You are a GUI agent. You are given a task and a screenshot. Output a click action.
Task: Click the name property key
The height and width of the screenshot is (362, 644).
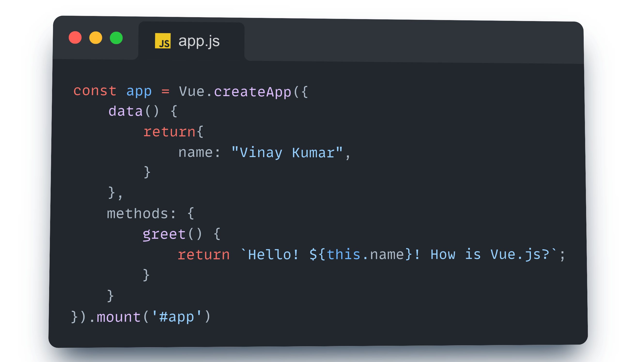click(195, 152)
